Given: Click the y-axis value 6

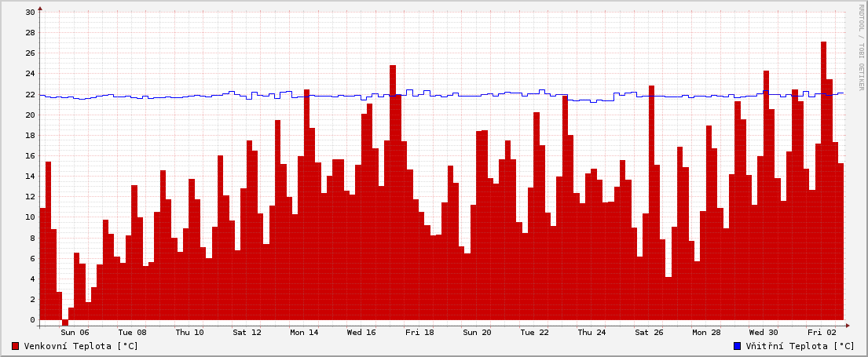Looking at the screenshot, I should [x=33, y=259].
